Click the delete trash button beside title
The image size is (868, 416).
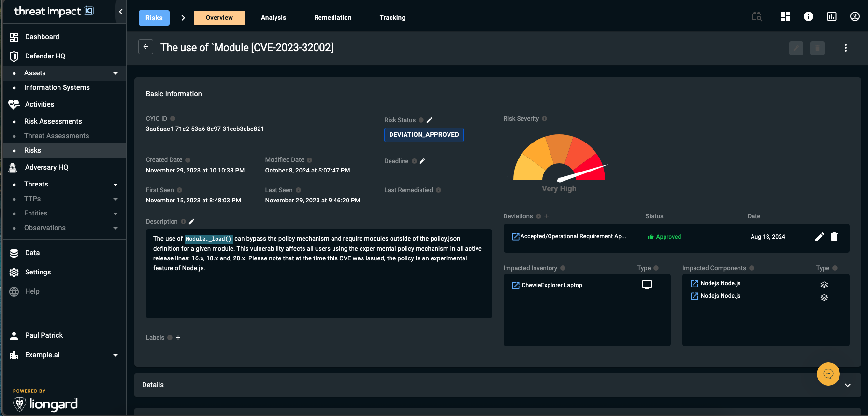coord(817,48)
